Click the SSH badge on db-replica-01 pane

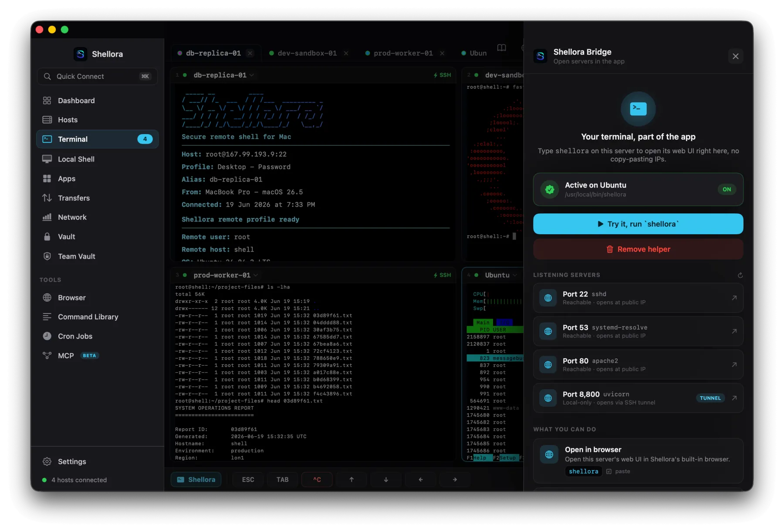tap(443, 75)
